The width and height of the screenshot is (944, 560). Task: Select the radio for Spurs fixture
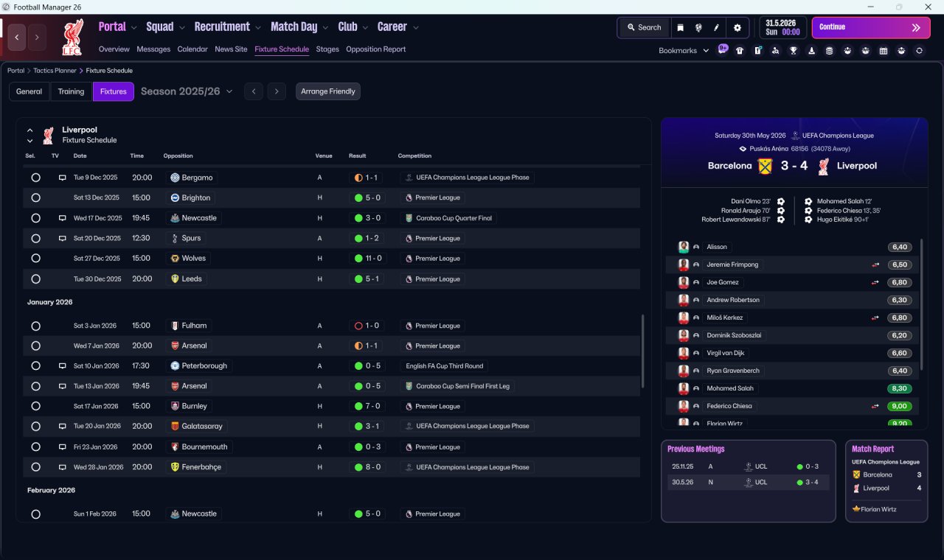tap(35, 238)
